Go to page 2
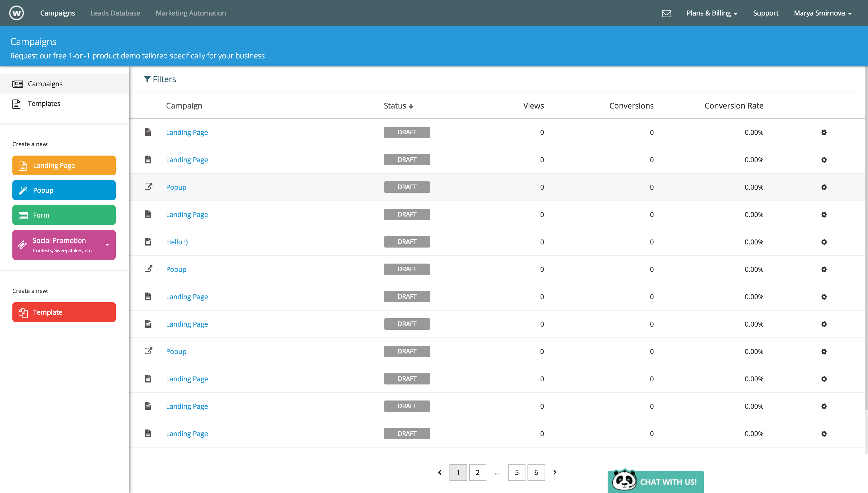This screenshot has width=868, height=493. [477, 472]
